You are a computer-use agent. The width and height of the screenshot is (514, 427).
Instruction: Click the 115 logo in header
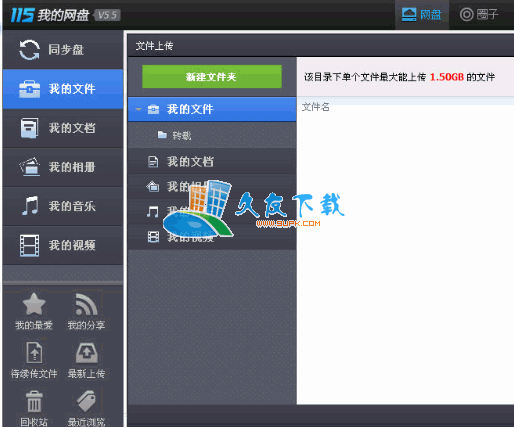point(22,15)
